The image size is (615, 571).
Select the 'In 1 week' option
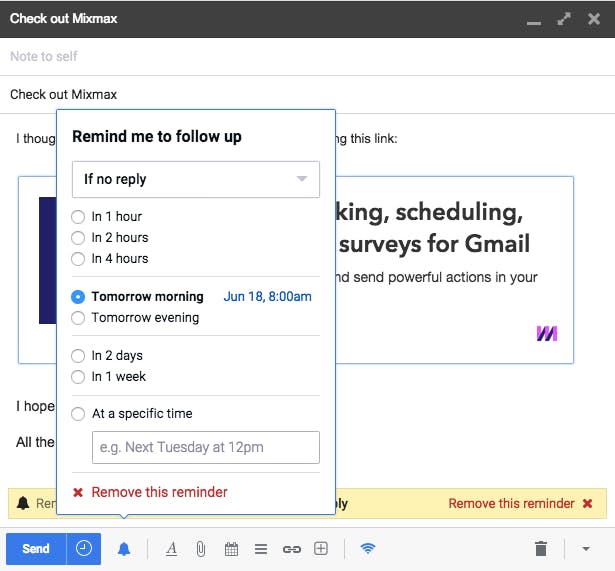point(108,377)
